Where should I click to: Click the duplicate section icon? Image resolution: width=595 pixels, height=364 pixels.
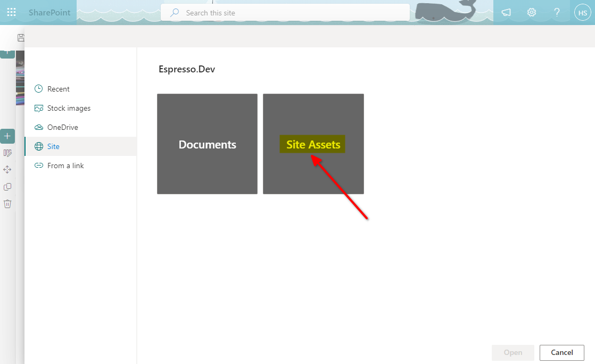[7, 187]
